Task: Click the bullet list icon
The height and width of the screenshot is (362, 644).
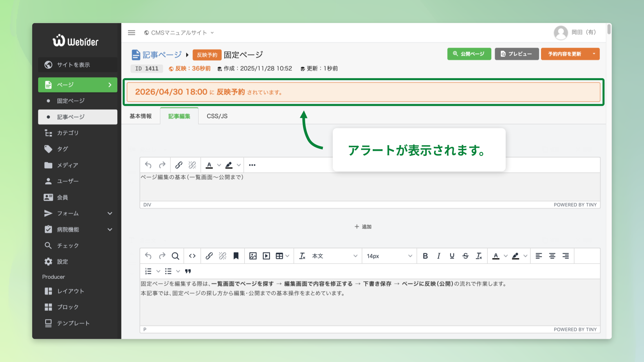Action: coord(168,271)
